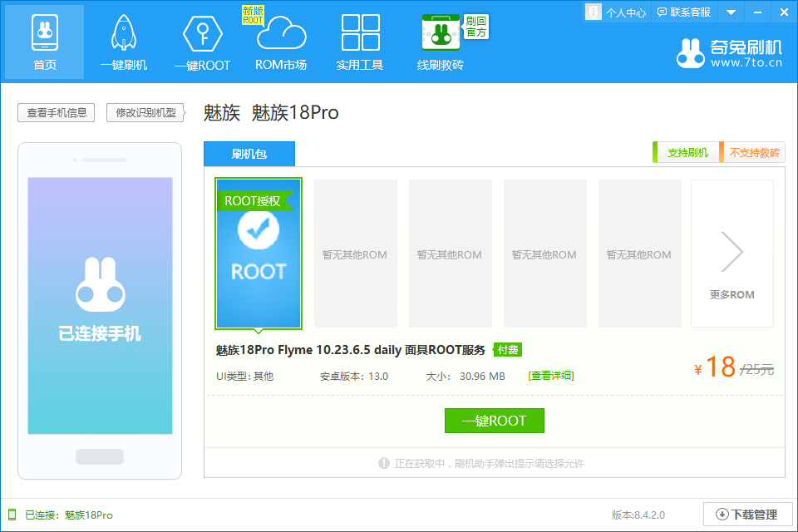The height and width of the screenshot is (532, 798).
Task: Click the 支持刷机 status label
Action: [x=687, y=153]
